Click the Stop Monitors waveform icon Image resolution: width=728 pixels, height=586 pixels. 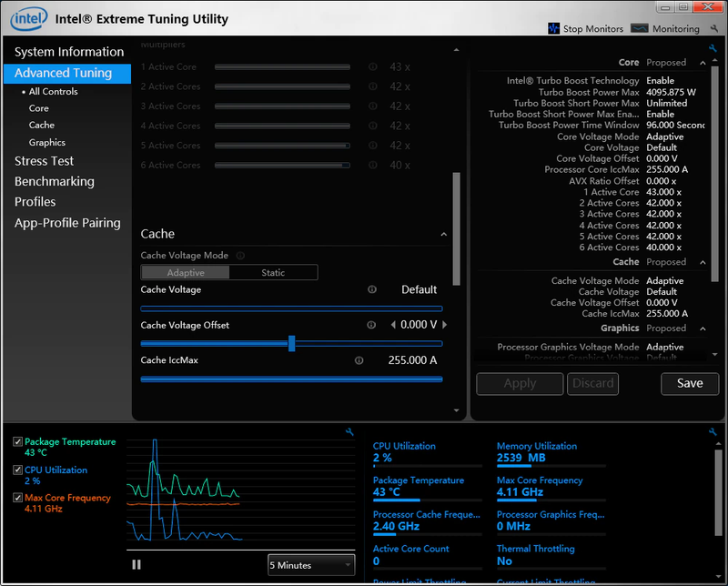point(553,28)
